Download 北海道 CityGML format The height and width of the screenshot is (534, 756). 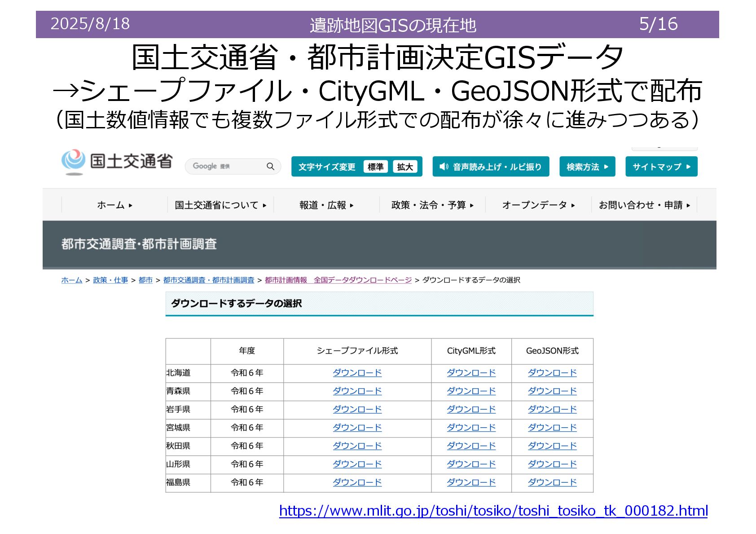coord(471,373)
